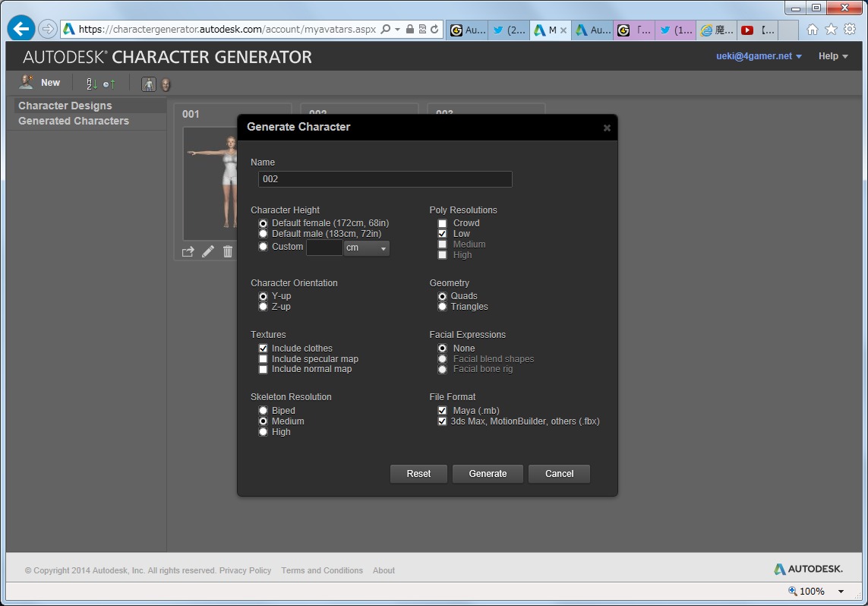Screen dimensions: 868x606
Task: Uncheck Maya (.mb) file format
Action: tap(442, 411)
